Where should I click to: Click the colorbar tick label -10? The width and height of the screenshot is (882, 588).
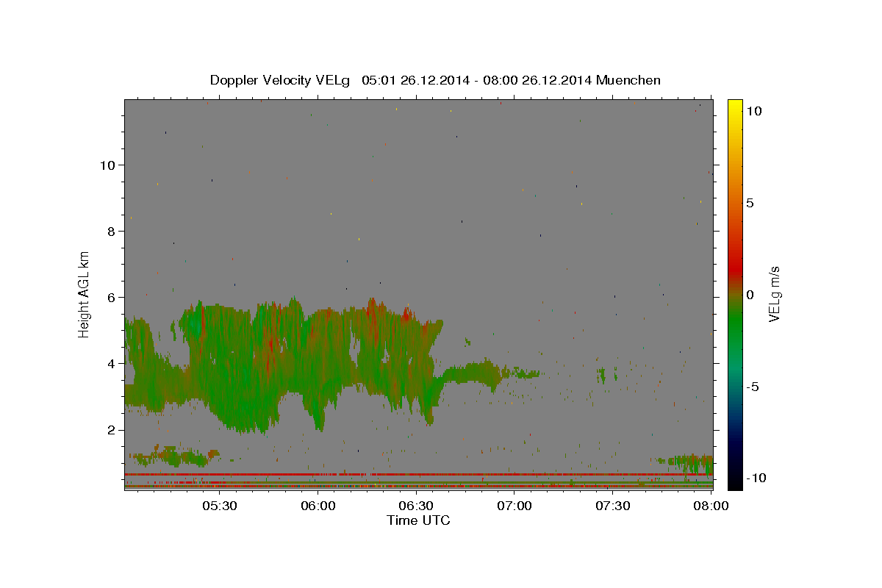tap(756, 478)
